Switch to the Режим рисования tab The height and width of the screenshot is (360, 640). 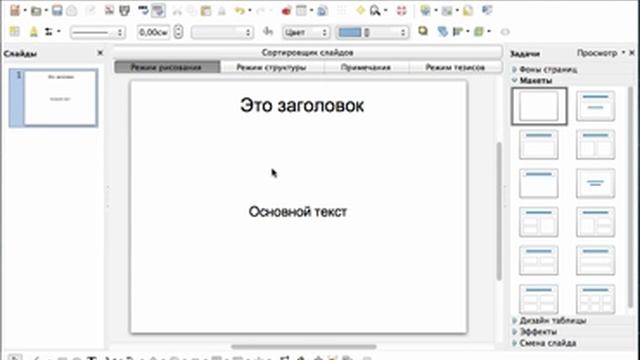point(167,67)
